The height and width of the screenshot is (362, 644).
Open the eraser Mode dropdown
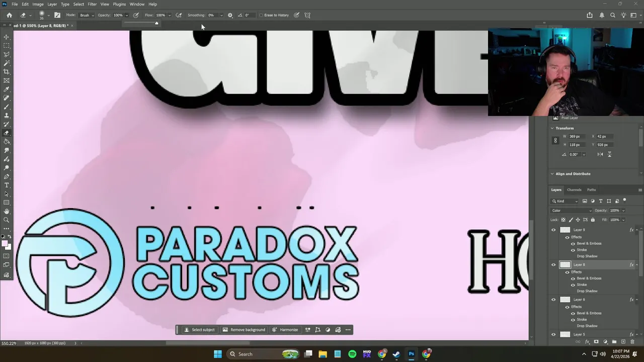(87, 15)
